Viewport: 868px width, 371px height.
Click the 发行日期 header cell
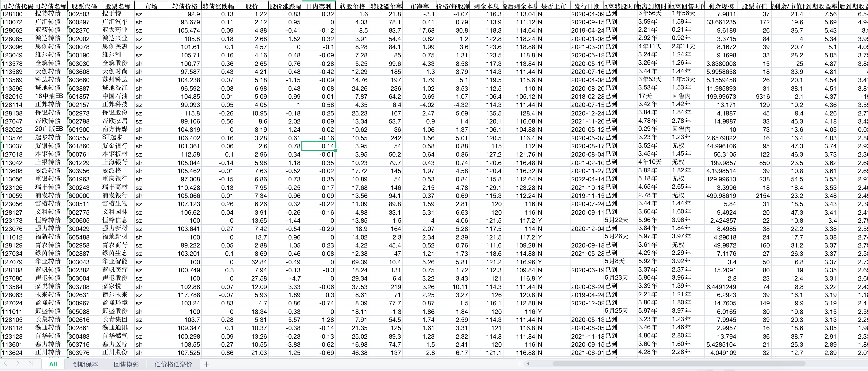pyautogui.click(x=587, y=6)
